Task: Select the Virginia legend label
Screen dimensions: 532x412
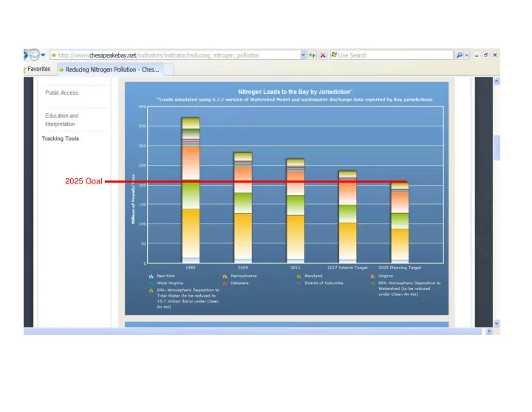Action: click(386, 276)
